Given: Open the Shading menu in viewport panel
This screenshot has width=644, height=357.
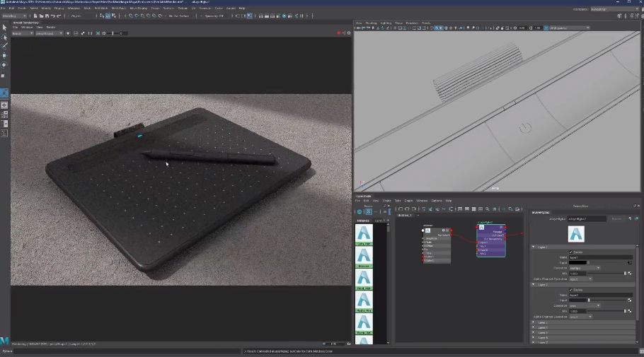Looking at the screenshot, I should pos(371,23).
